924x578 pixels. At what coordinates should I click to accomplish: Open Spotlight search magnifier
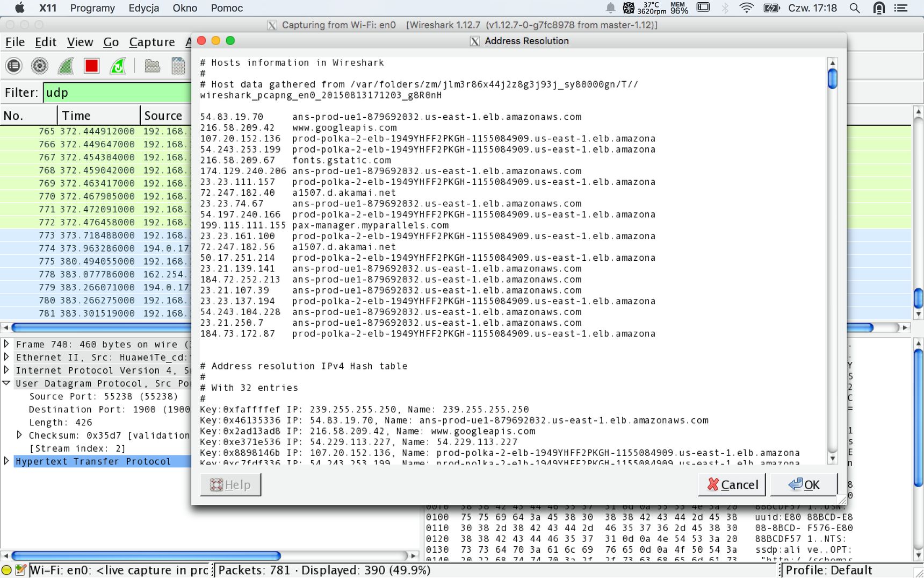[x=855, y=8]
